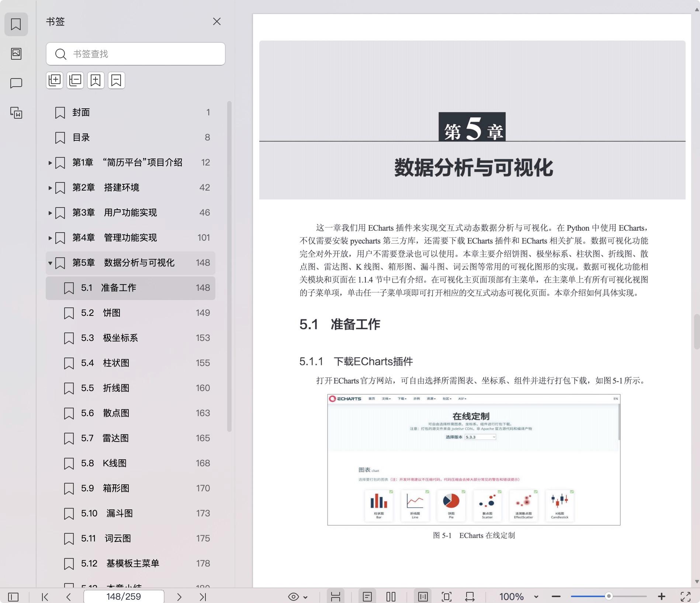Open the 第1章 “简历平台”项目介绍 bookmark

131,163
